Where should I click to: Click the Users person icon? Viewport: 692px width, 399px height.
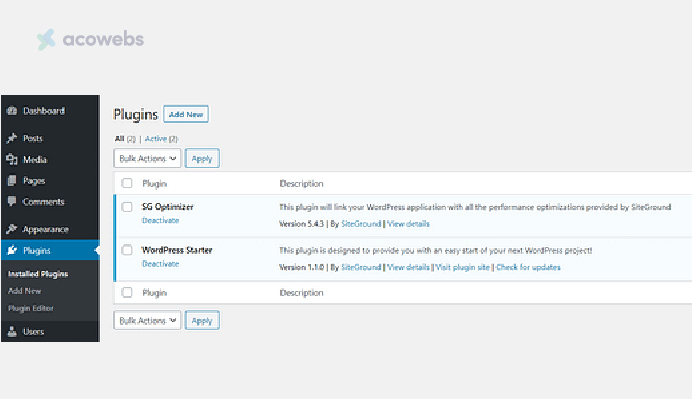click(x=12, y=331)
